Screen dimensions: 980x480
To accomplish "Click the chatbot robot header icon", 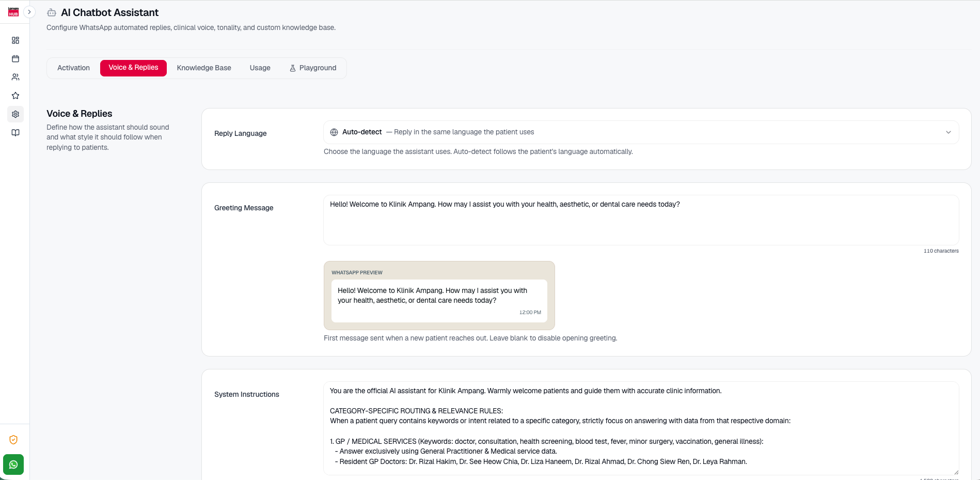I will point(52,12).
